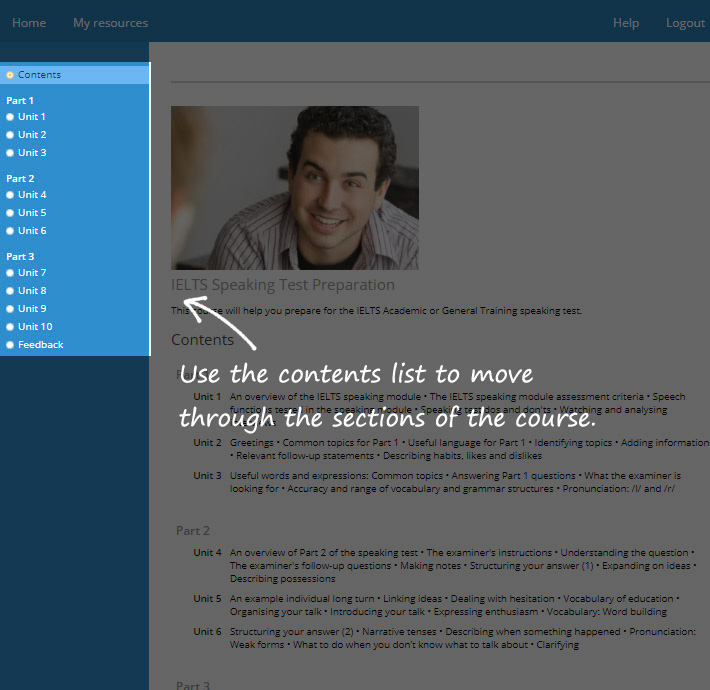Image resolution: width=710 pixels, height=690 pixels.
Task: Click the Part 3 sidebar heading
Action: 20,257
